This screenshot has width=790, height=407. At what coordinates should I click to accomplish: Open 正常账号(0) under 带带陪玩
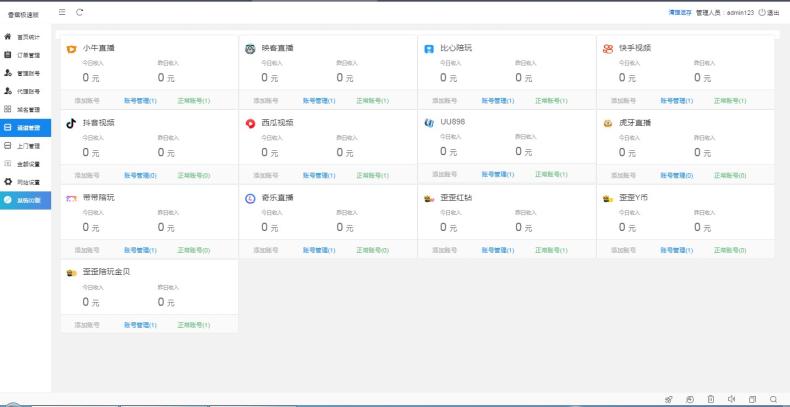click(194, 250)
